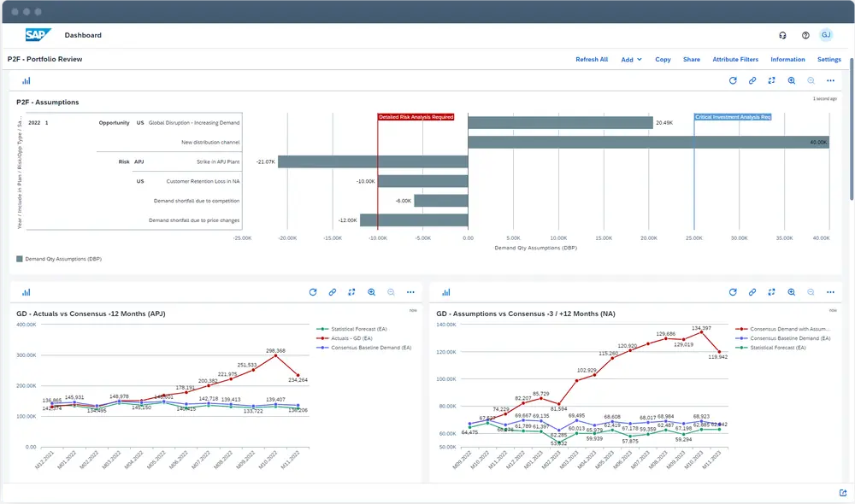Open more options for P2F Assumptions panel
Viewport: 855px width, 504px height.
click(x=830, y=80)
